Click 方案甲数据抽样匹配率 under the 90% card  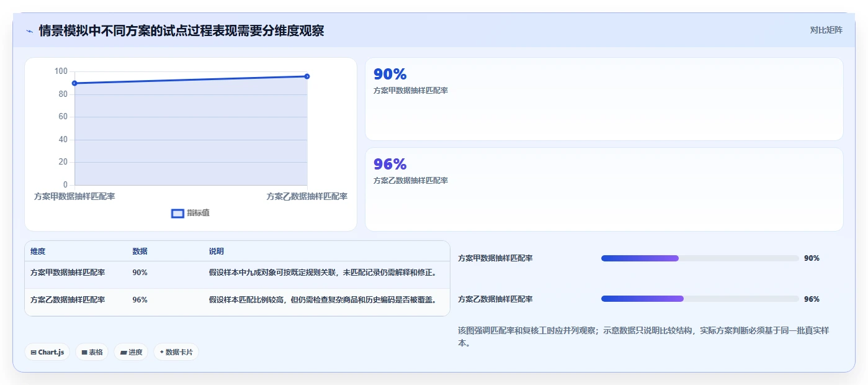tap(411, 91)
